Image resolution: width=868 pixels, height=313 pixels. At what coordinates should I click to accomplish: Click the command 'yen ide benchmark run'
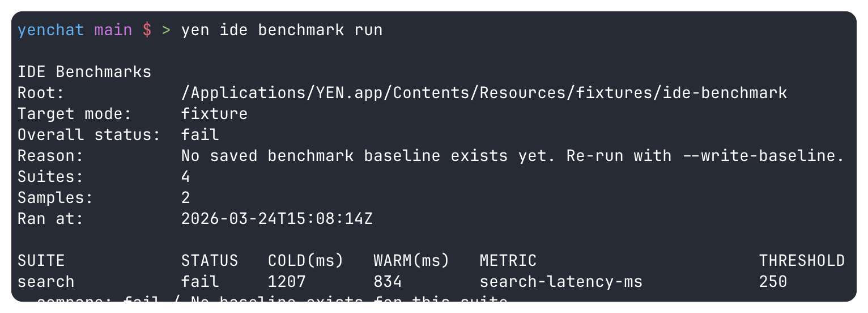pos(282,30)
